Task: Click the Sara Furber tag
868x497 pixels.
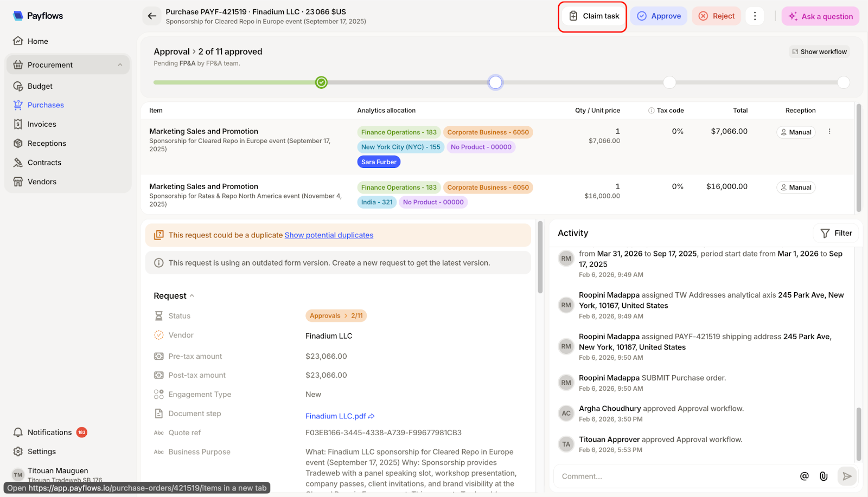Action: click(379, 162)
